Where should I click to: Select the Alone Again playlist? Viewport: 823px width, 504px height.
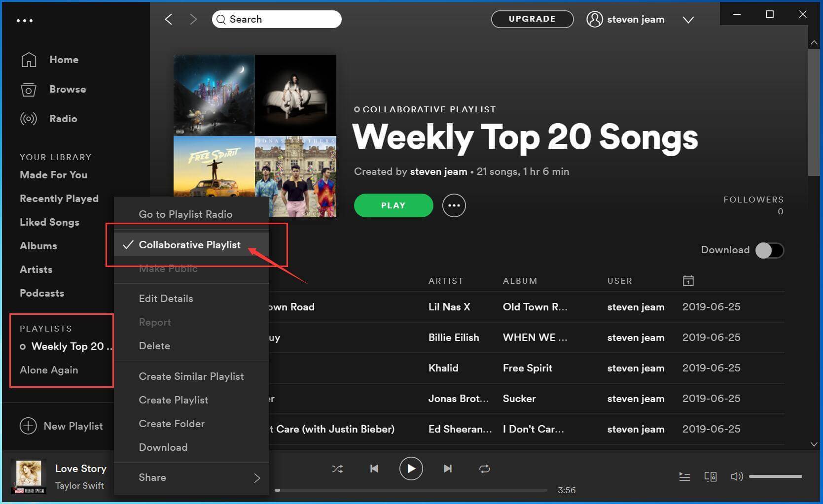pyautogui.click(x=49, y=370)
